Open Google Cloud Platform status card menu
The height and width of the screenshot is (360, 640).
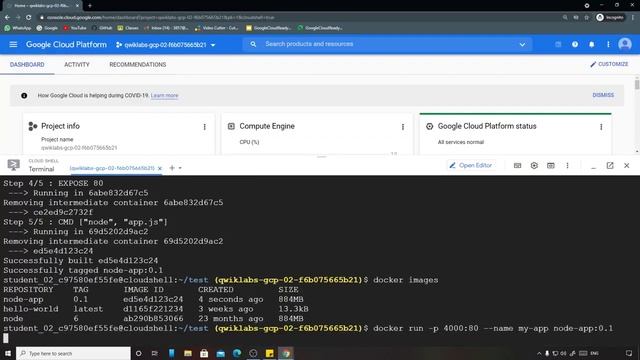coord(601,127)
